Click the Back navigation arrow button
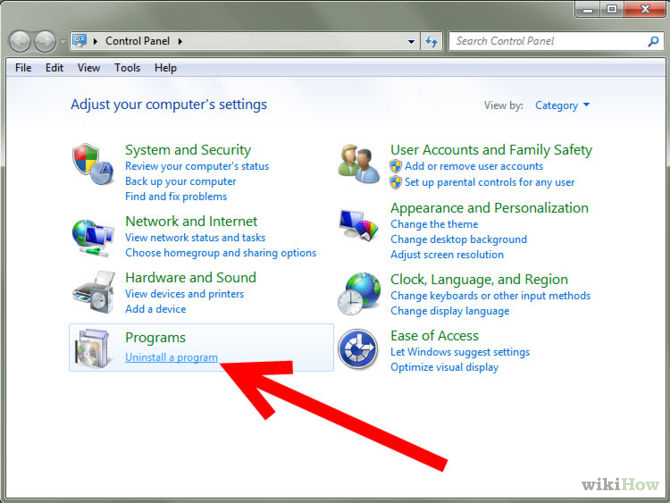 [x=21, y=42]
